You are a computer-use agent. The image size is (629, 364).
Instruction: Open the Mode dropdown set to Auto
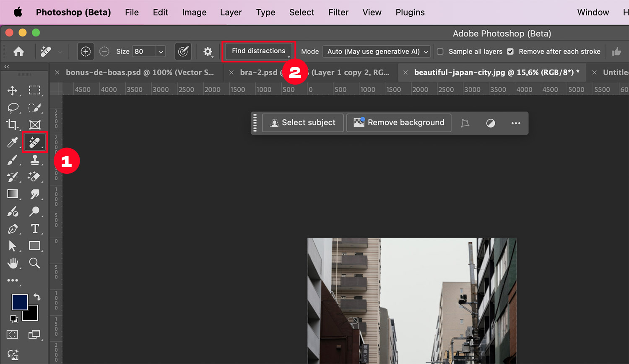(377, 52)
